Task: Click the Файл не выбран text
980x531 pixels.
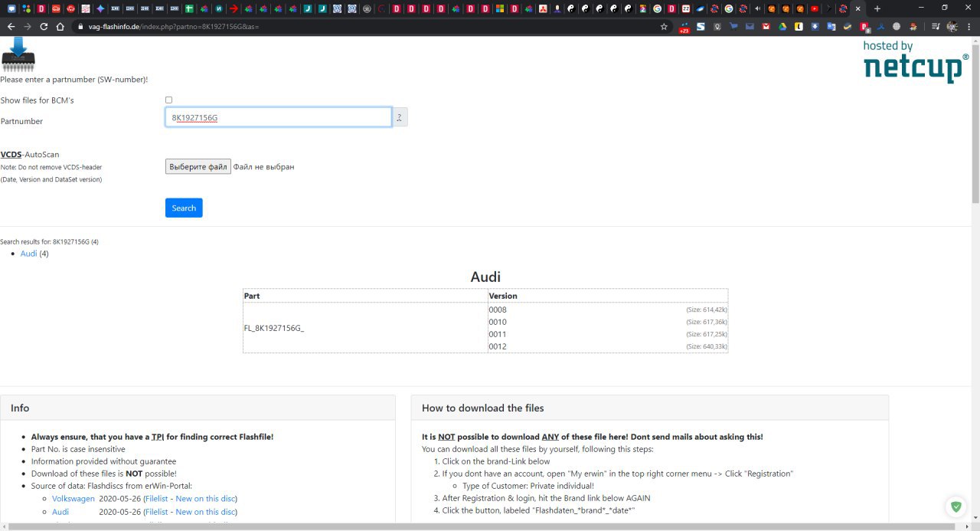Action: point(264,166)
